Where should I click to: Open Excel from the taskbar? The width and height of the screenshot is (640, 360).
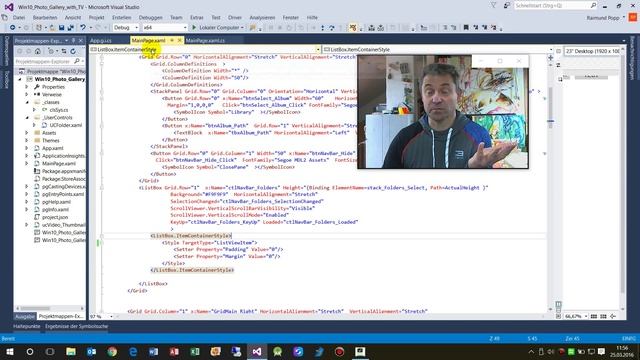click(x=195, y=351)
